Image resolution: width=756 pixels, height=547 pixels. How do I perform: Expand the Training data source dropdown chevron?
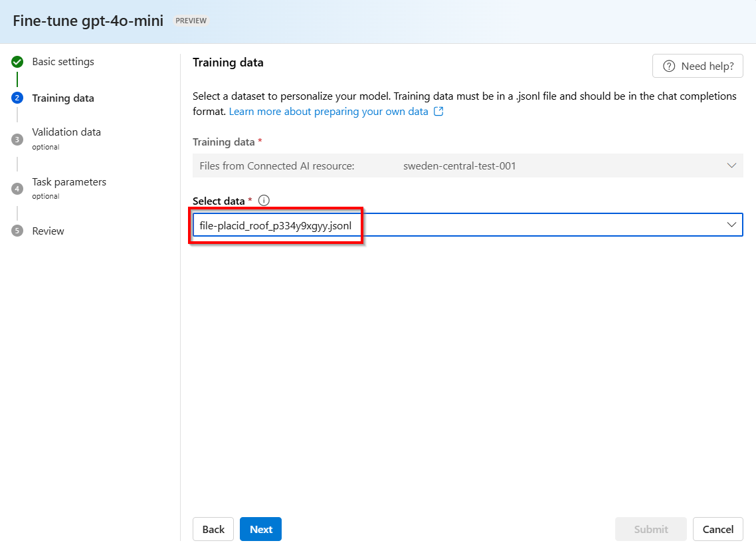(731, 165)
